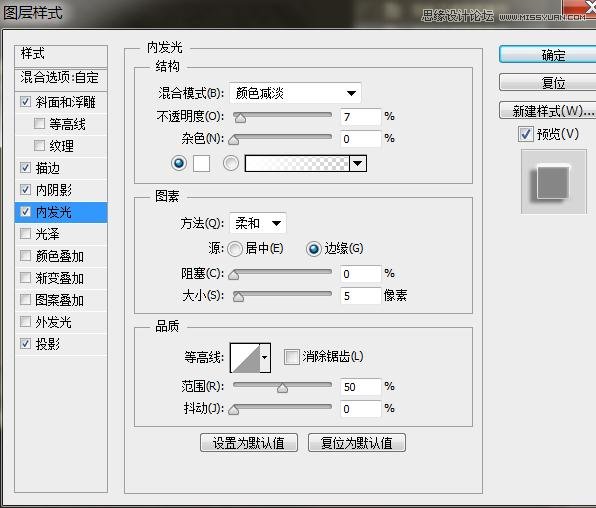Select the gradient radio button

click(x=231, y=163)
